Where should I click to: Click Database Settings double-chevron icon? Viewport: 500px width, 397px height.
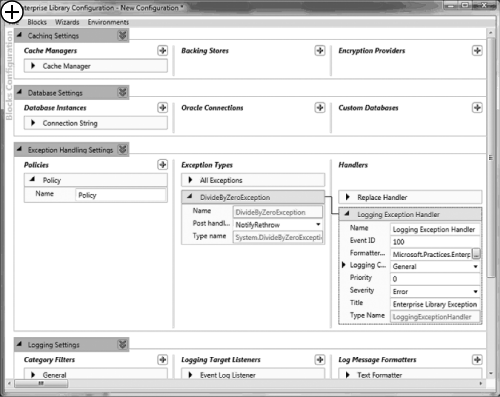(x=122, y=92)
